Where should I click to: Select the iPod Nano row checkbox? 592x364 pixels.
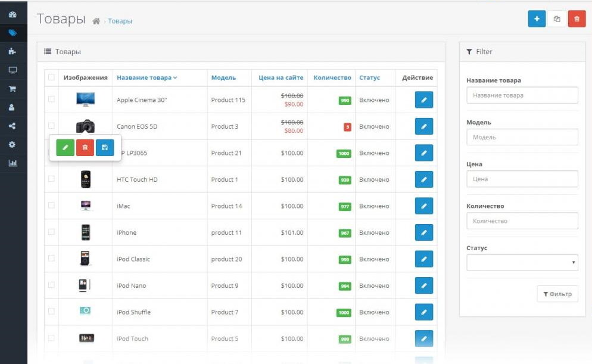pos(51,285)
